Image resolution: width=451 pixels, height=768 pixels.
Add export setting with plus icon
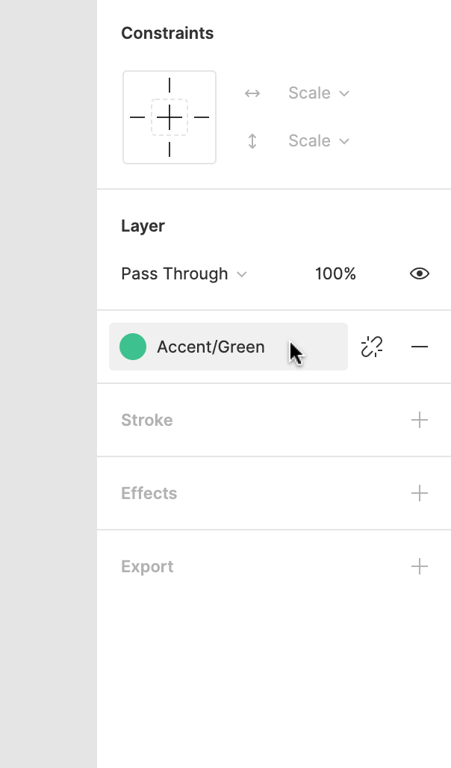coord(420,567)
